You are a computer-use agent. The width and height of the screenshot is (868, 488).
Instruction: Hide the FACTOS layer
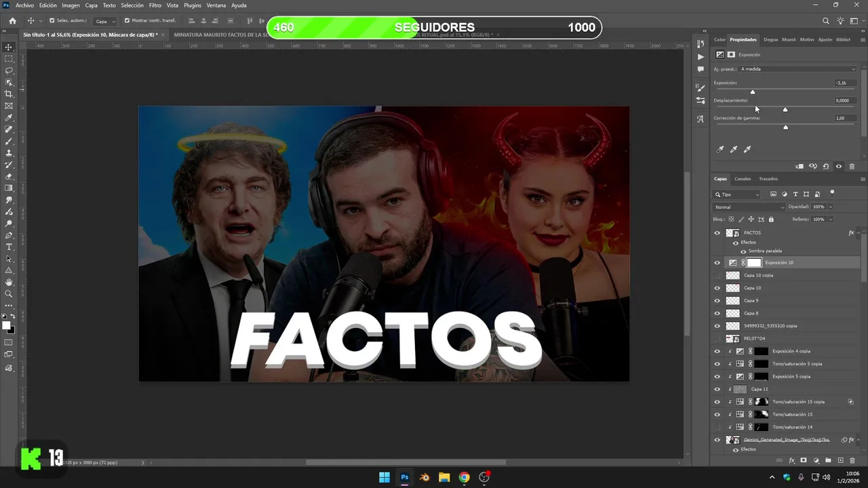pos(717,232)
